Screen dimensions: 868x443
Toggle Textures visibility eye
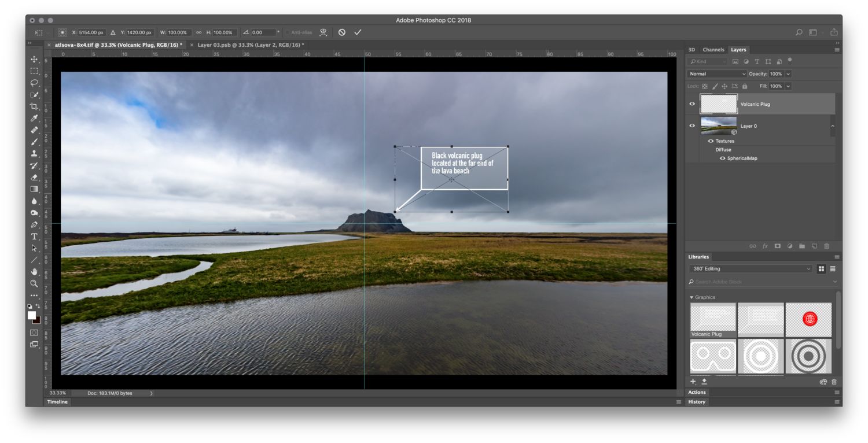pyautogui.click(x=711, y=141)
